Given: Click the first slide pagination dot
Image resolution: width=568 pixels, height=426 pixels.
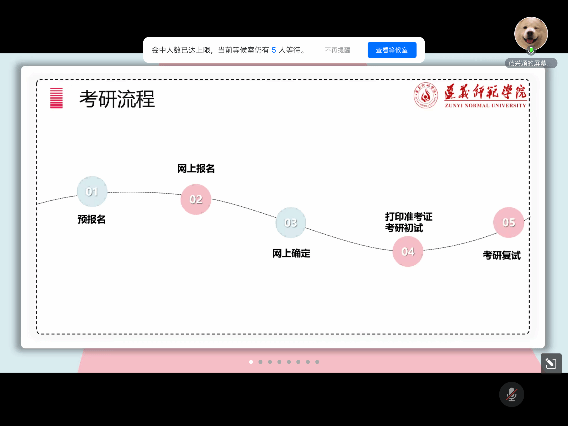Looking at the screenshot, I should [x=251, y=362].
